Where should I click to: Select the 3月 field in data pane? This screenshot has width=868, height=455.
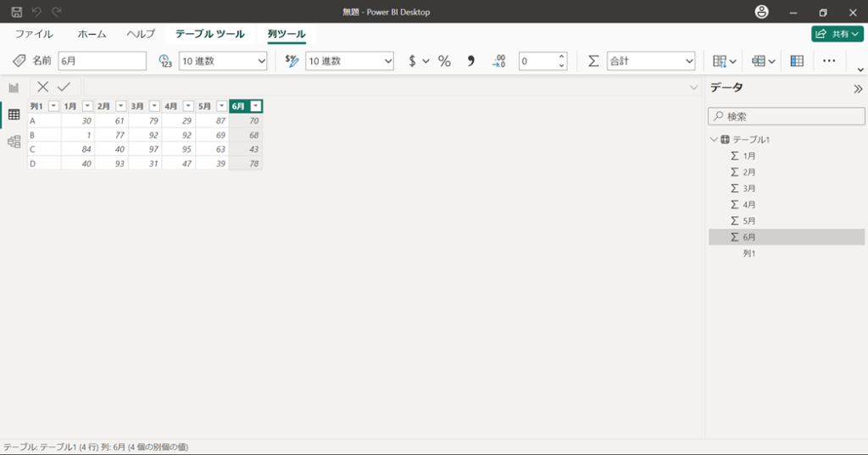tap(749, 188)
